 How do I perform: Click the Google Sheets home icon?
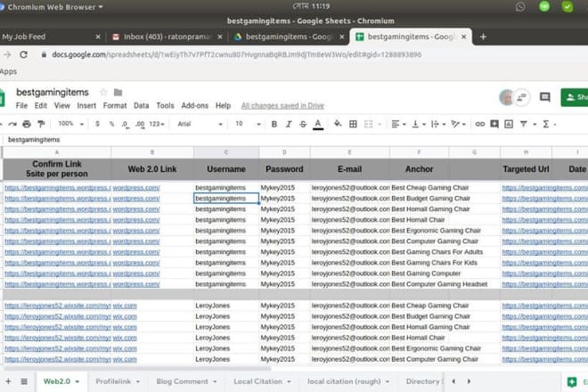[x=2, y=98]
